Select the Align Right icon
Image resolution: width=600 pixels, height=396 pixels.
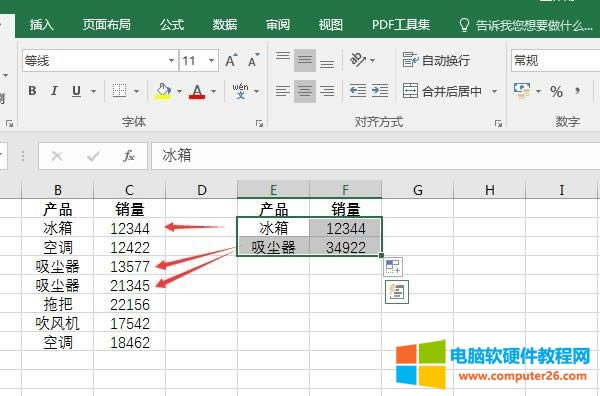pyautogui.click(x=327, y=91)
